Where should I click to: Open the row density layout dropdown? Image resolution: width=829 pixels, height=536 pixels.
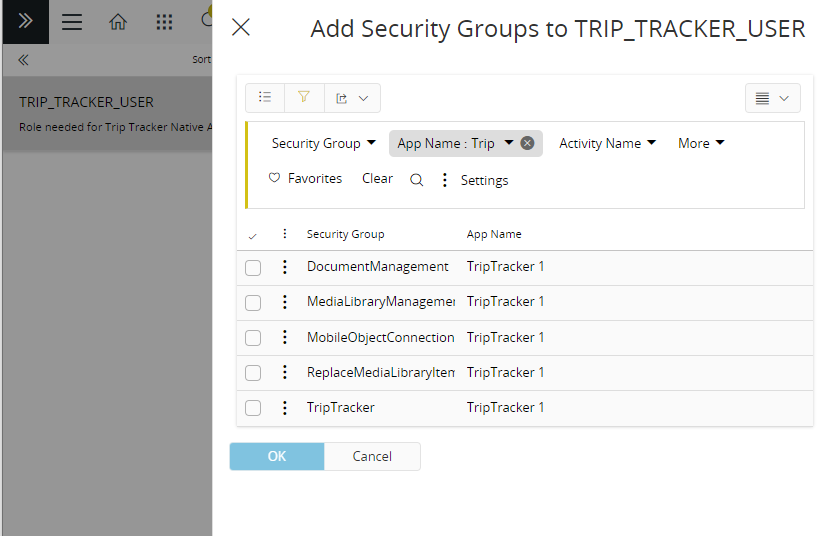[772, 98]
